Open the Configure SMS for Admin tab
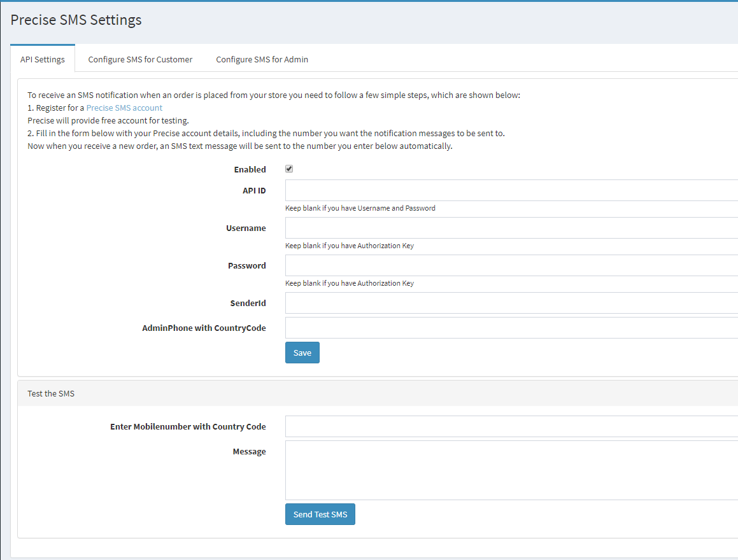 click(262, 59)
